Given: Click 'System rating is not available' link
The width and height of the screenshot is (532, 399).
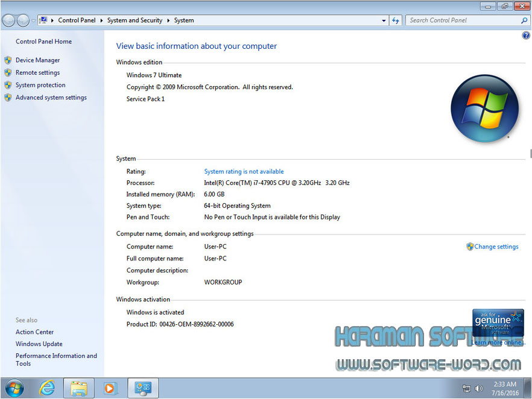Looking at the screenshot, I should (x=244, y=172).
